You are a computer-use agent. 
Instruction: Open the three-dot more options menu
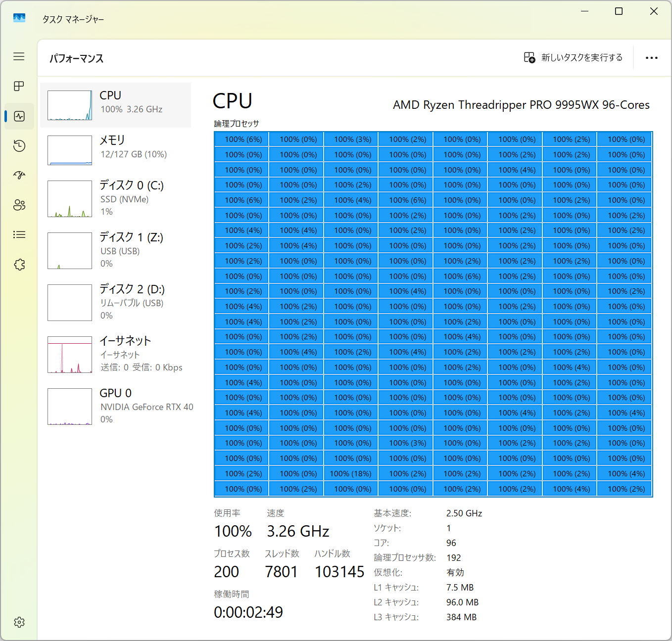651,58
